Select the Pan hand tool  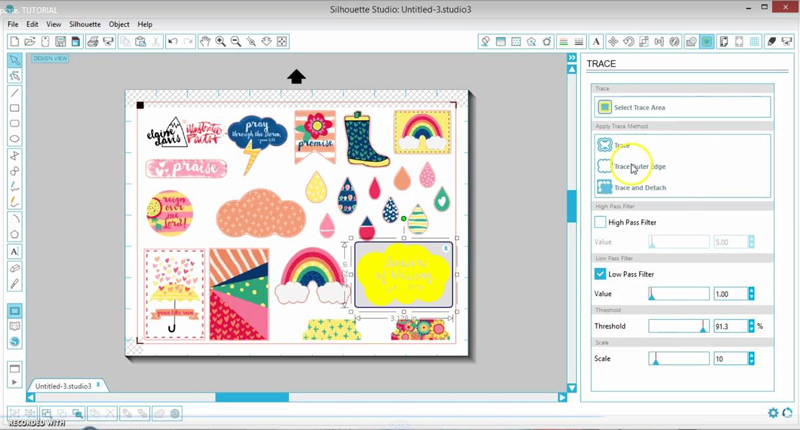click(205, 41)
